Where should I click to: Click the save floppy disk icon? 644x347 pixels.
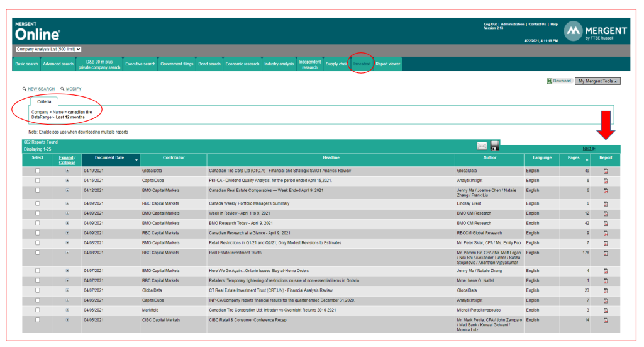coord(495,145)
